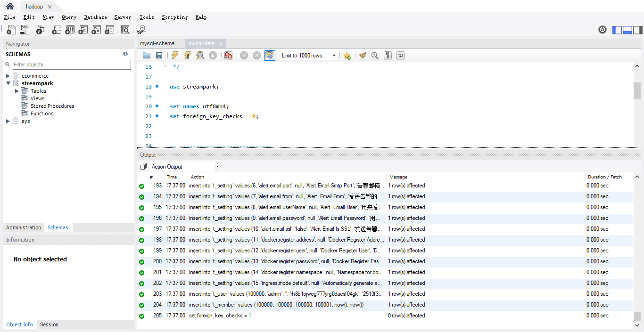Open the Reconnect to DBMS icon
This screenshot has width=644, height=332.
tap(140, 30)
